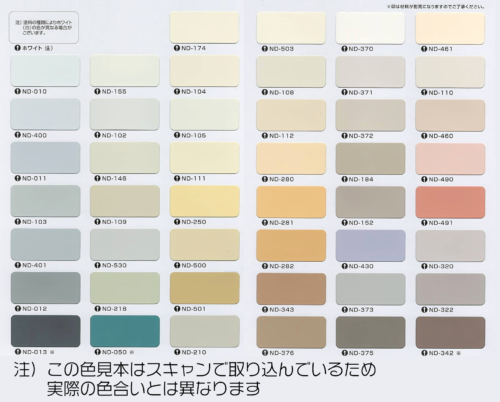The height and width of the screenshot is (402, 500).
Task: Choose the brown ND-342 swatch
Action: pos(450,333)
